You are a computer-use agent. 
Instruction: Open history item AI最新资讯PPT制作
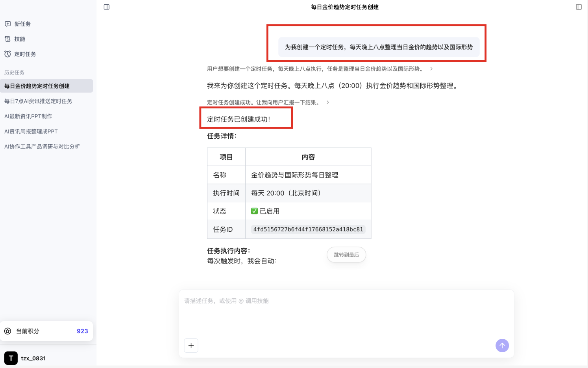pos(28,116)
